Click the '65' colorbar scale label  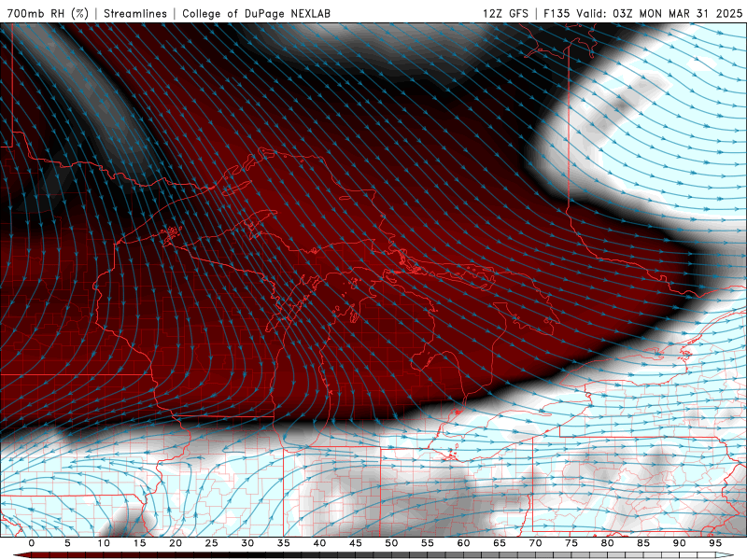click(x=500, y=543)
